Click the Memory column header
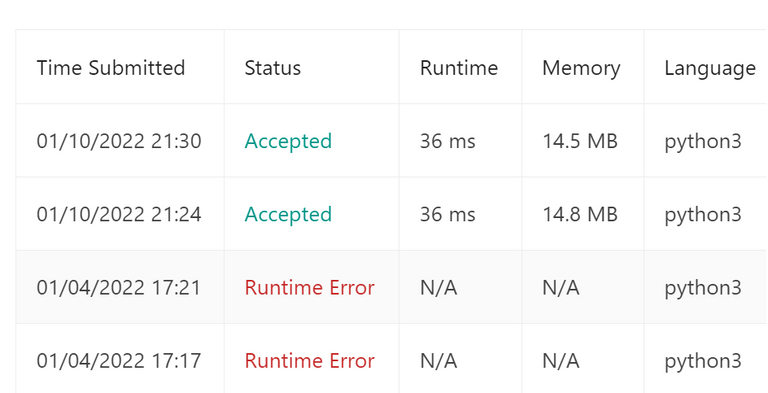This screenshot has width=768, height=393. 581,69
